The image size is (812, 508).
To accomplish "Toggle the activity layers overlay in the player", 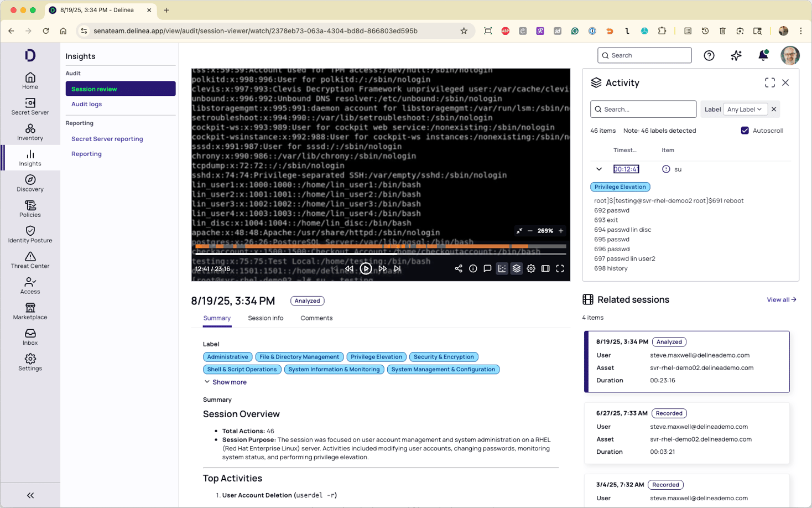I will pos(516,268).
